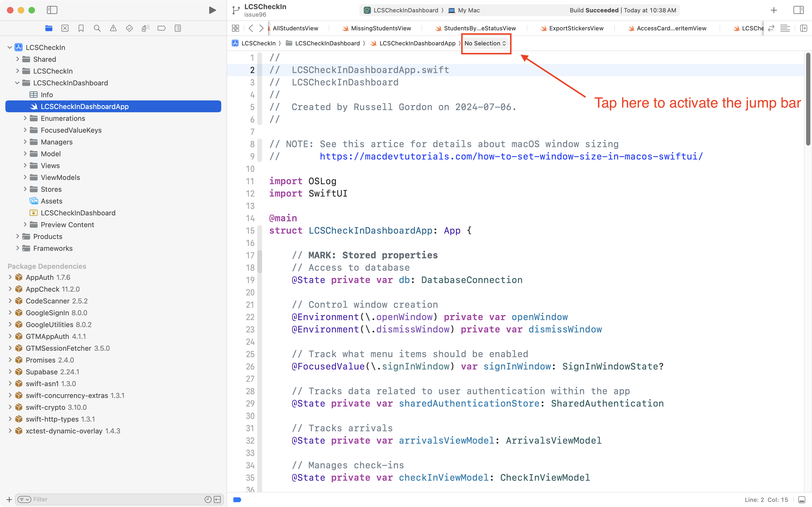Add a new editor on right

[x=803, y=28]
